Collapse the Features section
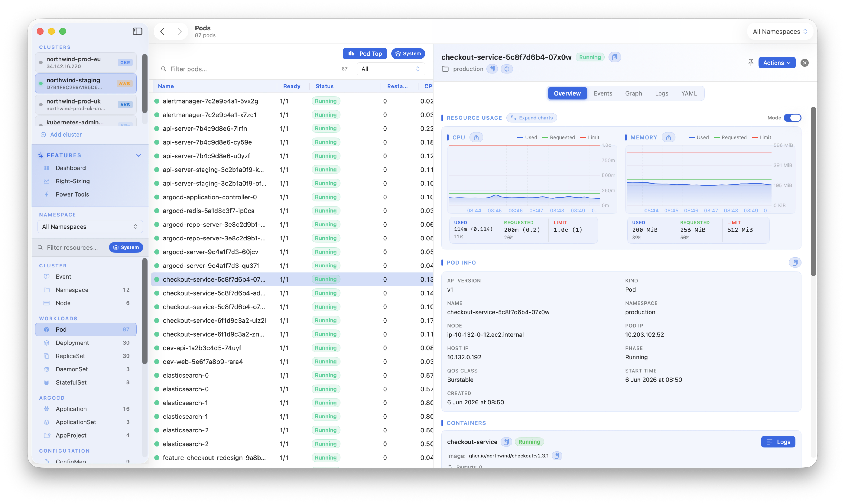 tap(139, 155)
